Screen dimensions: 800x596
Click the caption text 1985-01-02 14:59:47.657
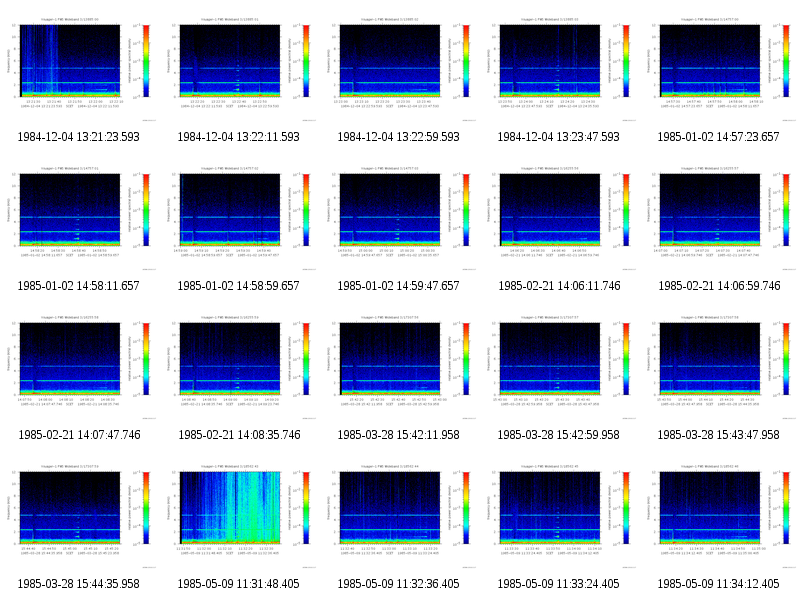(x=398, y=286)
